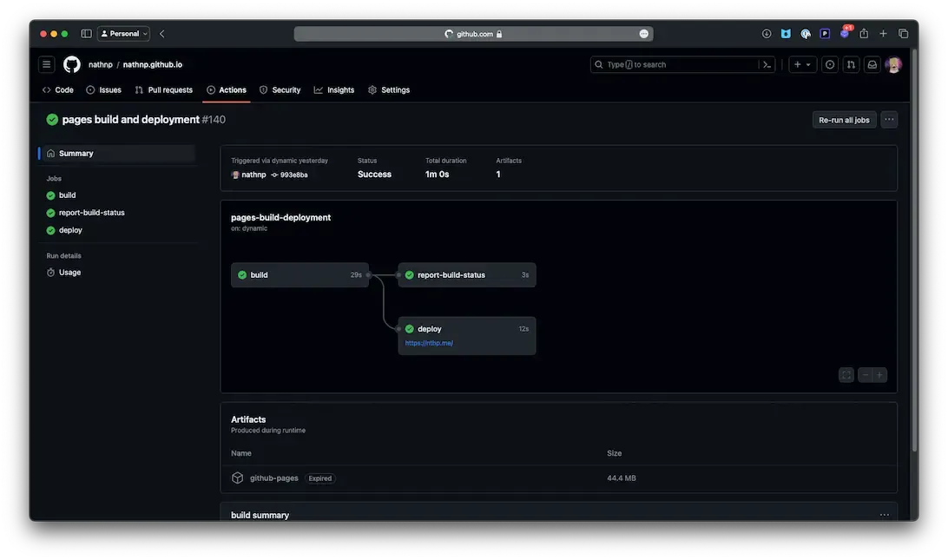Zoom in on the workflow graph
This screenshot has height=560, width=948.
coord(879,375)
